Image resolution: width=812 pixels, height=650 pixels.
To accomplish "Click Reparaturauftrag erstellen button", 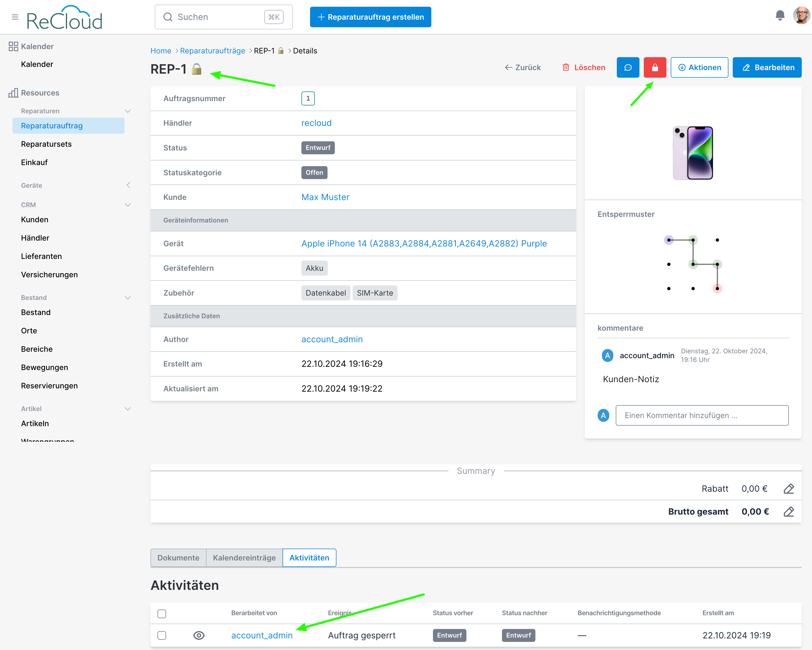I will coord(370,17).
